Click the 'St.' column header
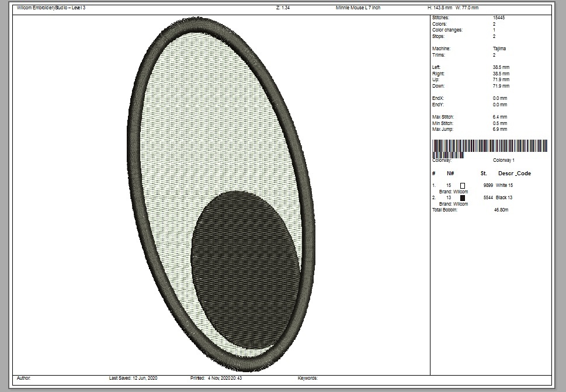Image resolution: width=566 pixels, height=392 pixels. pyautogui.click(x=484, y=174)
